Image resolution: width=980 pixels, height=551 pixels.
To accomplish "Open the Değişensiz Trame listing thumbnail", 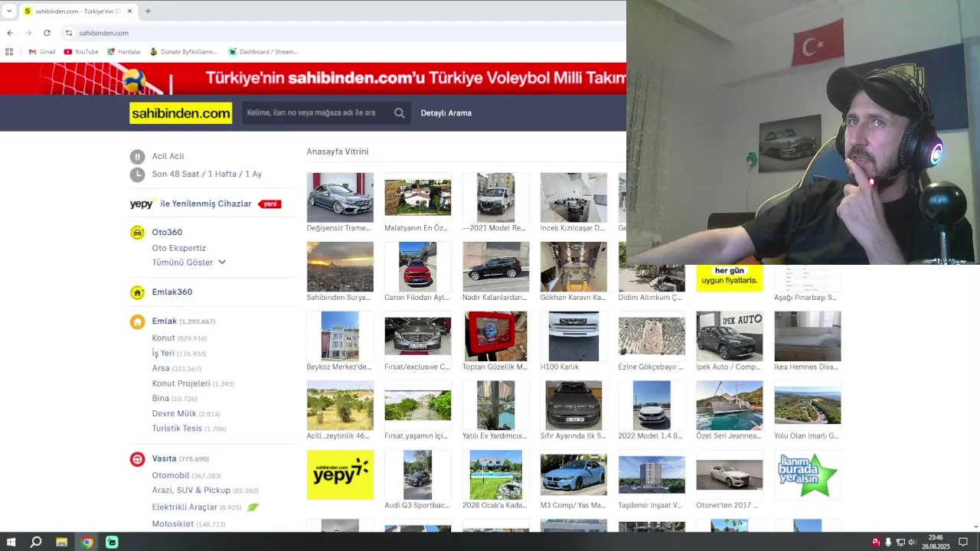I will tap(340, 197).
